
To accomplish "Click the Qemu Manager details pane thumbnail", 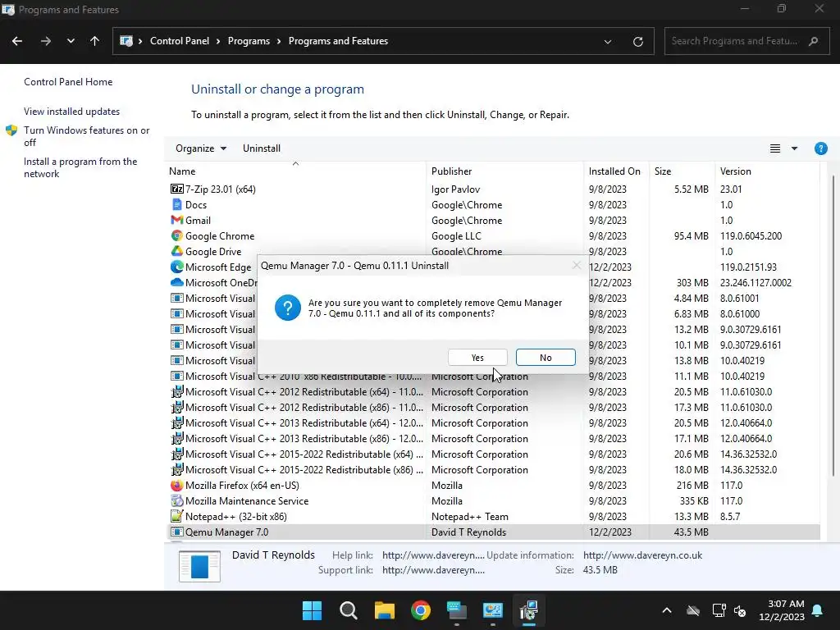I will pyautogui.click(x=199, y=566).
